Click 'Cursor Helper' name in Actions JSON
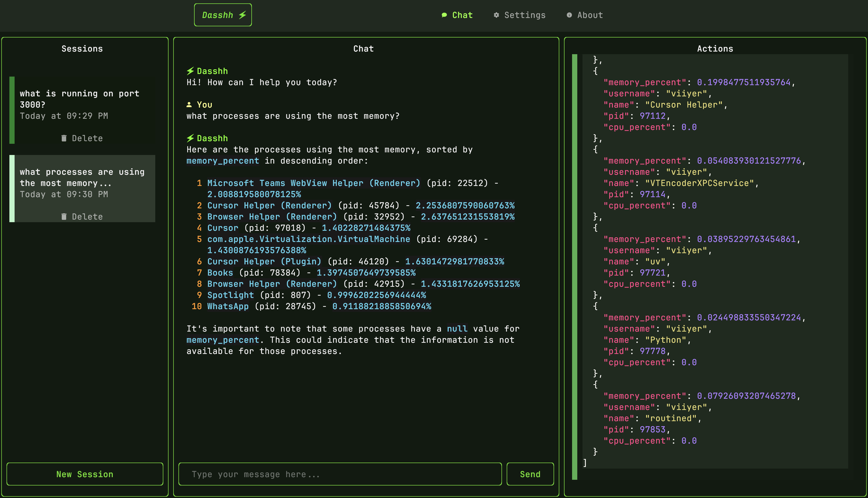The width and height of the screenshot is (868, 498). click(684, 105)
